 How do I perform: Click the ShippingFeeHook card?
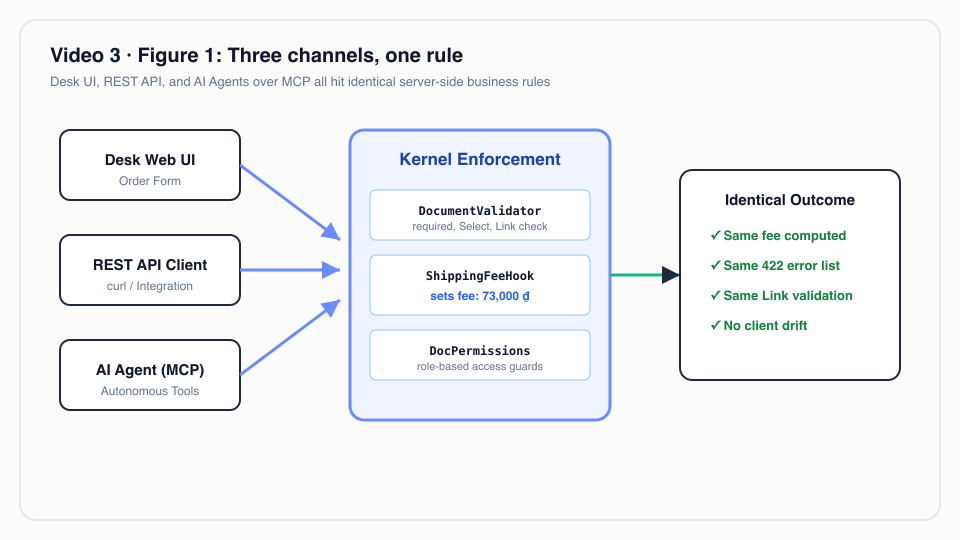pos(480,285)
